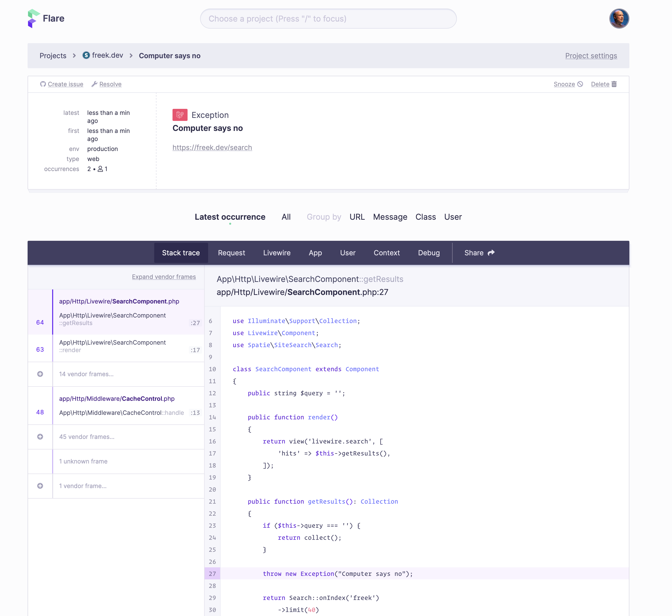Open the https://freek.dev/search URL link
The image size is (672, 616).
212,147
